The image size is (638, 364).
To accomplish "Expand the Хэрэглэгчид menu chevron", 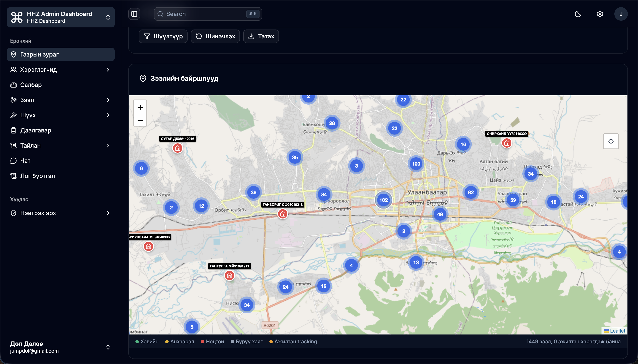I will pyautogui.click(x=108, y=70).
